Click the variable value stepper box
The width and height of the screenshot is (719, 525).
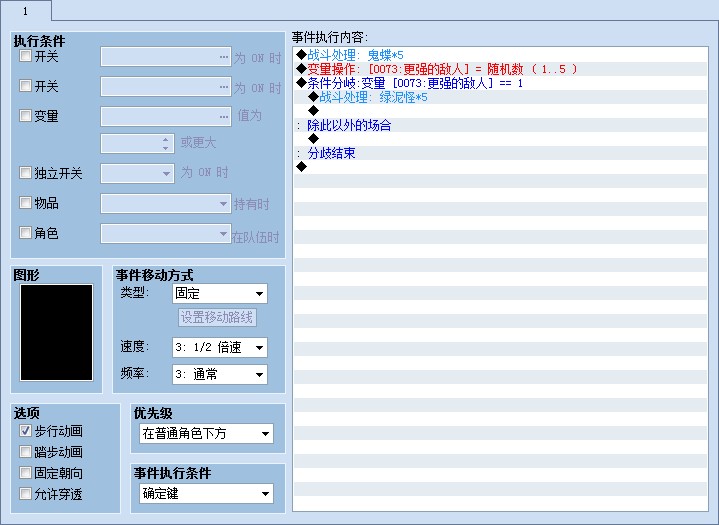click(137, 144)
